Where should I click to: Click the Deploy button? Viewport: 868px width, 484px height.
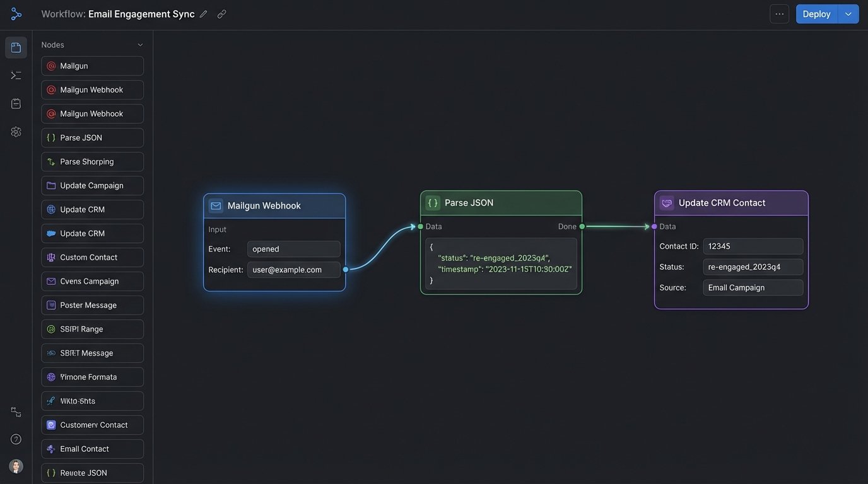point(816,14)
